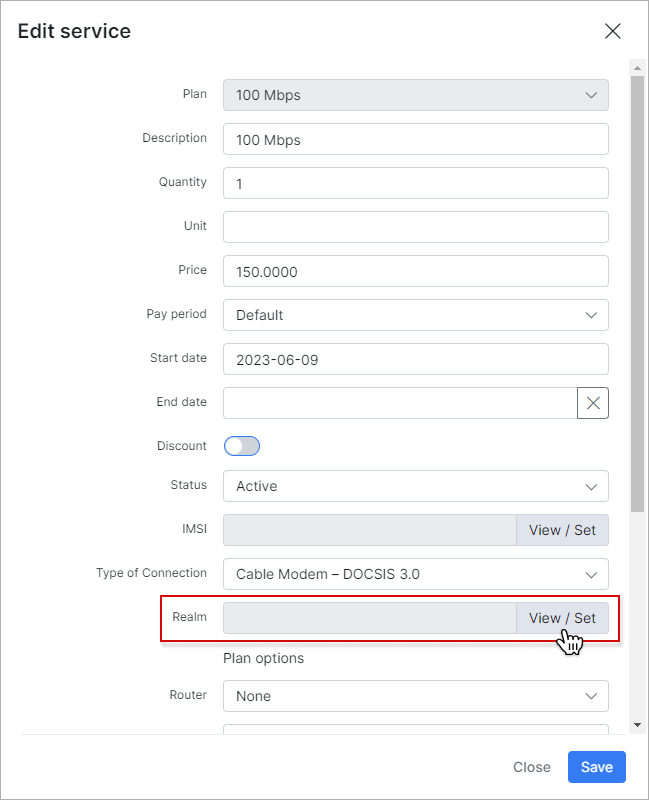The height and width of the screenshot is (800, 649).
Task: Click View / Set button for Realm
Action: coord(561,618)
